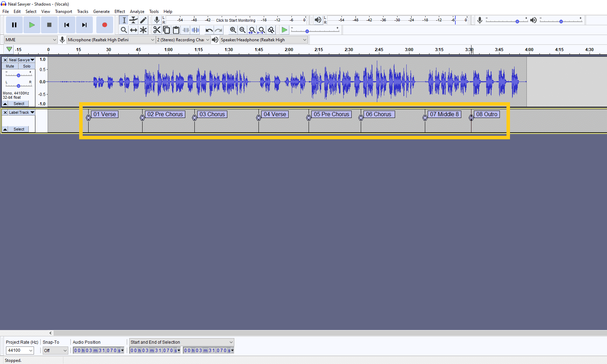Click to Start Monitoring the recording meter
The width and height of the screenshot is (607, 364).
[x=235, y=20]
